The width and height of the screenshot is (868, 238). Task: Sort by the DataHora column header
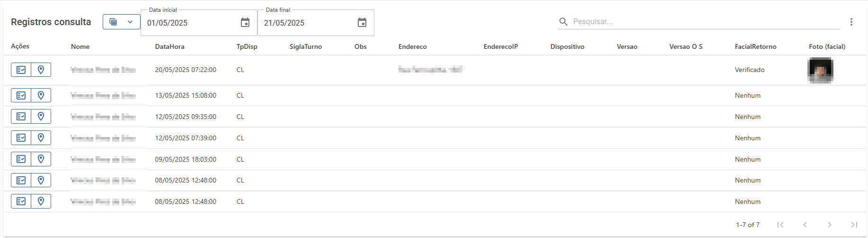tap(169, 46)
